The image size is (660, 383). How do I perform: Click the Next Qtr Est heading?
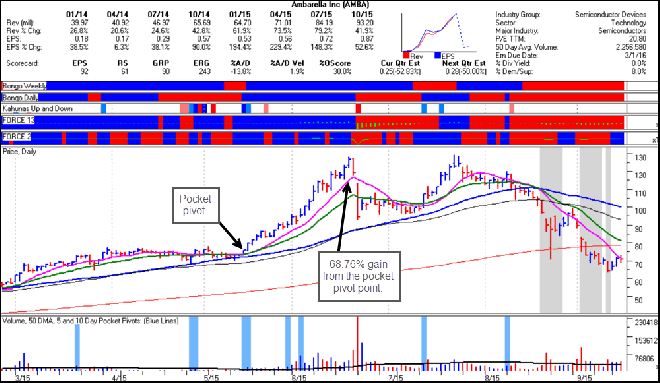point(464,63)
